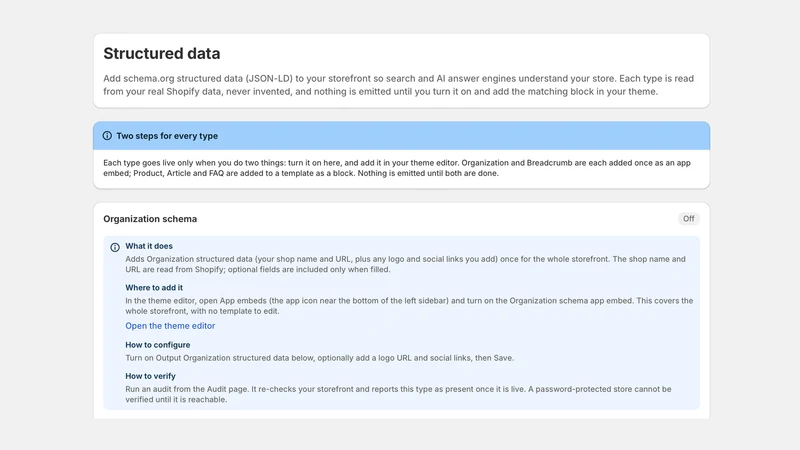Open the theme editor link

tap(170, 326)
